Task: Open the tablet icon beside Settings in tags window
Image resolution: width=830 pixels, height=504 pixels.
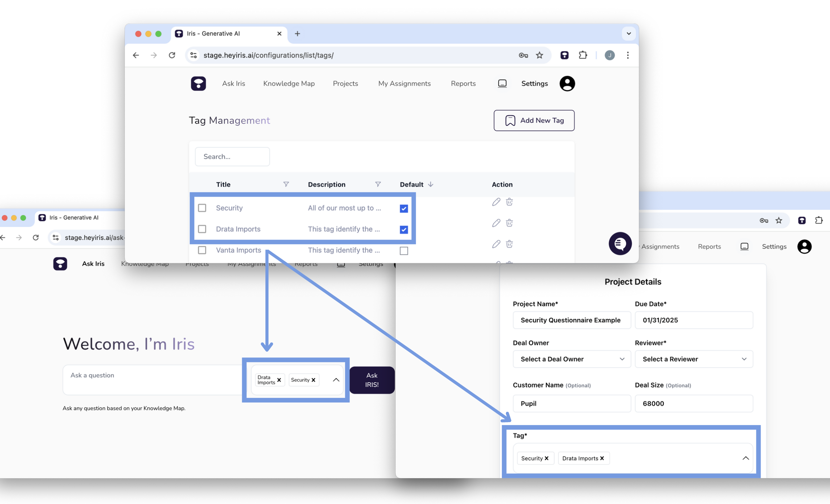Action: (502, 83)
